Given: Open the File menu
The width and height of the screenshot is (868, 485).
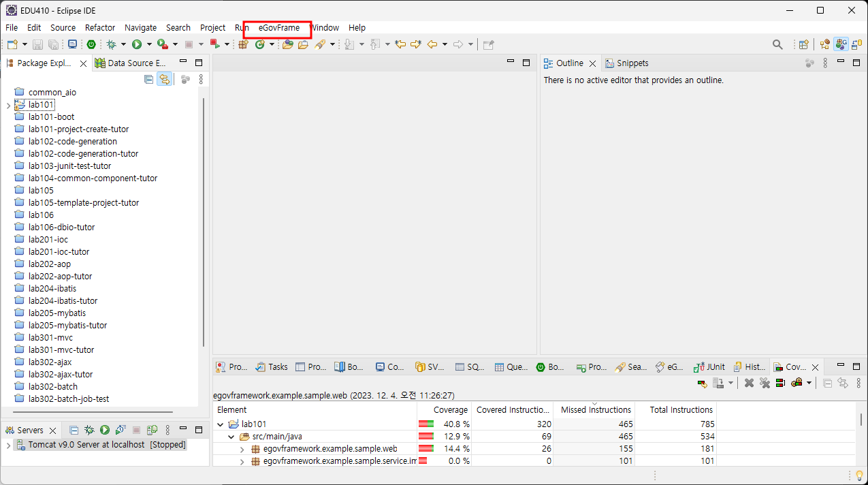Looking at the screenshot, I should [12, 28].
